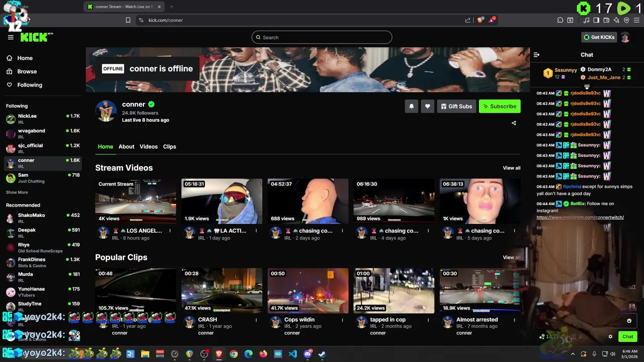Toggle stream notifications bell for conner
Screen dimensions: 644x362
coord(412,106)
